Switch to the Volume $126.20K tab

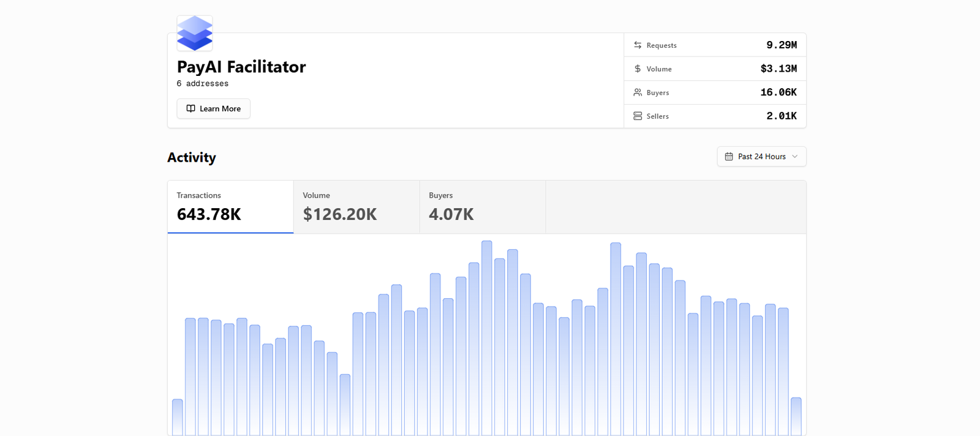356,207
